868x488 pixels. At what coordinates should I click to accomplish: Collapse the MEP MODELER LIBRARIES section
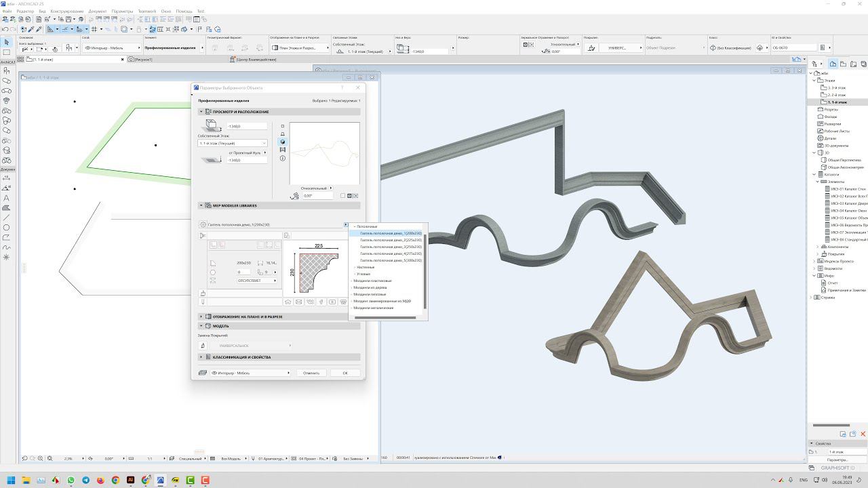coord(201,205)
